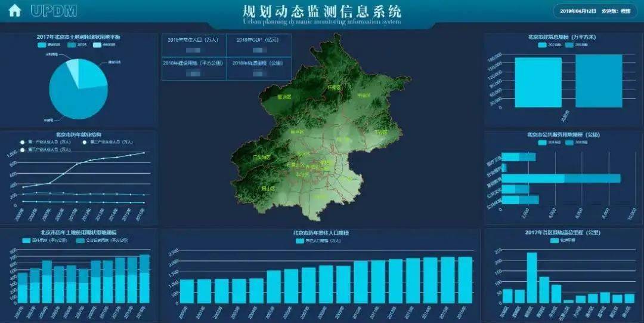644x323 pixels.
Task: Open the 2018年轨道里程 (公里) stat card
Action: [x=259, y=68]
